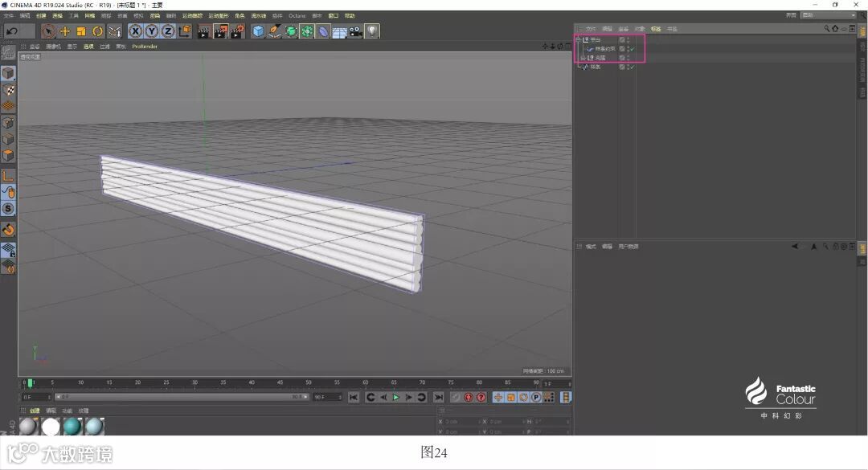The image size is (868, 470).
Task: Open Create tab in Material Manager
Action: [x=35, y=411]
